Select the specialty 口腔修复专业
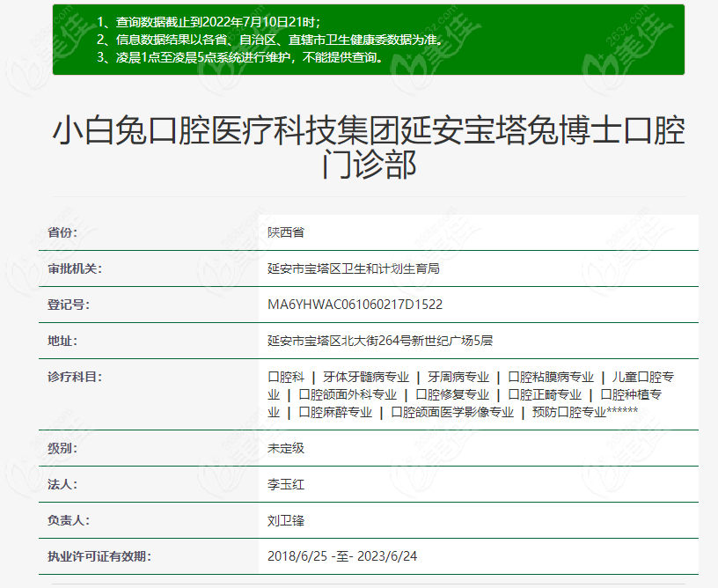Viewport: 718px width, 588px height. [x=452, y=394]
